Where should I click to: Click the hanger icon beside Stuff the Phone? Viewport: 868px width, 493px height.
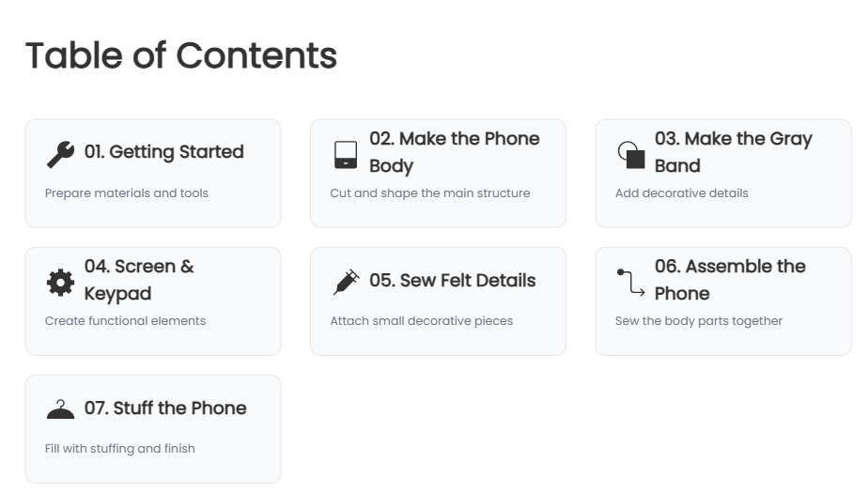[60, 409]
